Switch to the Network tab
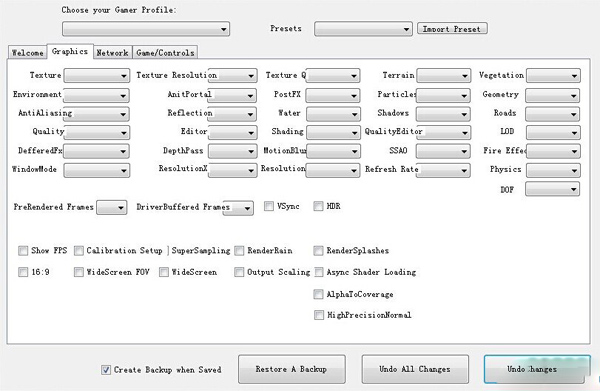Screen dimensions: 600x391 pyautogui.click(x=112, y=52)
